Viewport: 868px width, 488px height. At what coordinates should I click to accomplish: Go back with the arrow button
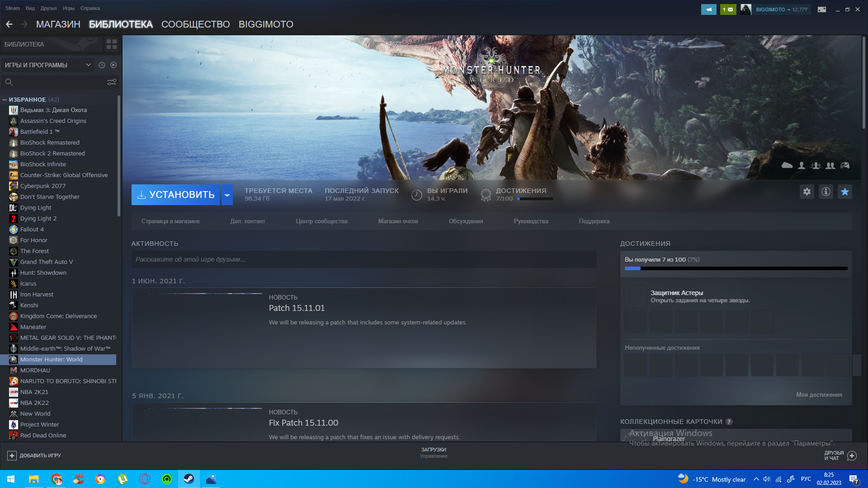9,24
